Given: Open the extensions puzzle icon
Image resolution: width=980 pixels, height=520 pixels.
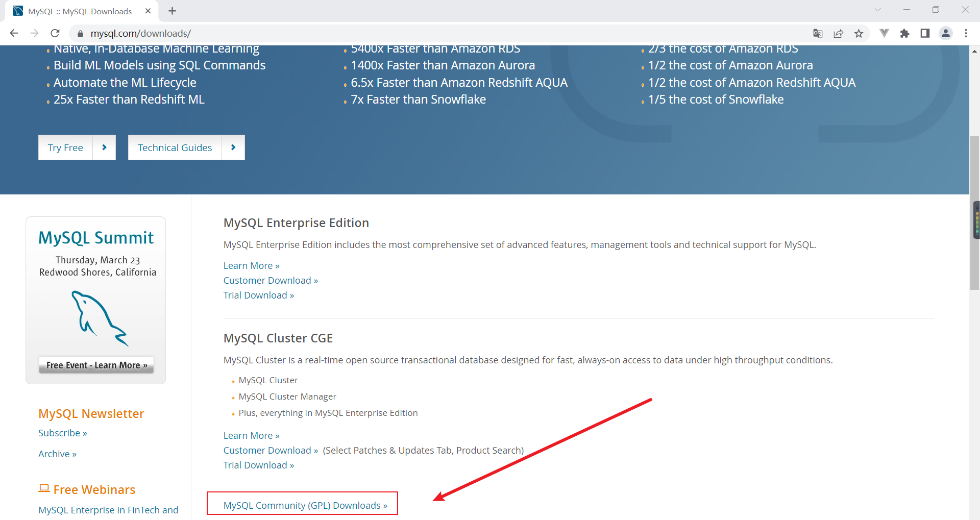Looking at the screenshot, I should pyautogui.click(x=904, y=33).
